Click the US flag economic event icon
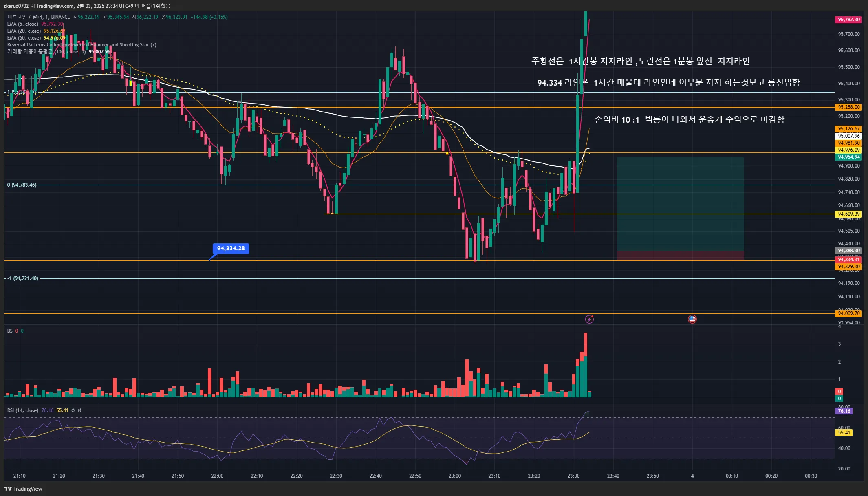The width and height of the screenshot is (868, 496). (x=692, y=319)
